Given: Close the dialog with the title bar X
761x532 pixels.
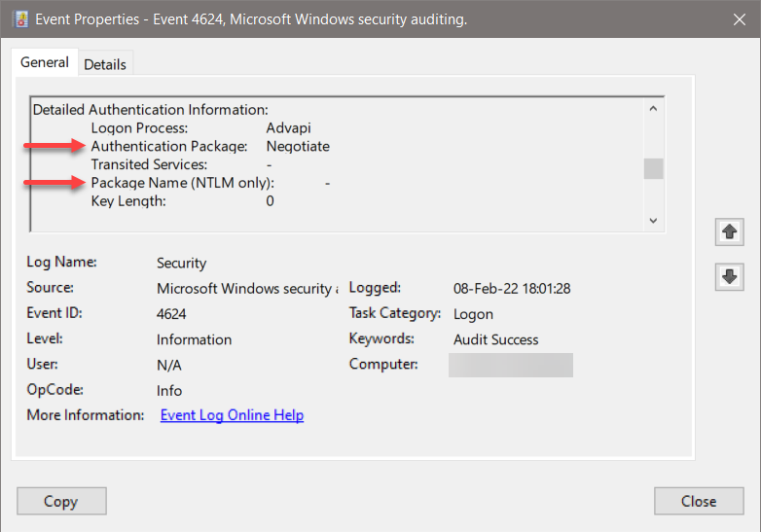Looking at the screenshot, I should 735,18.
